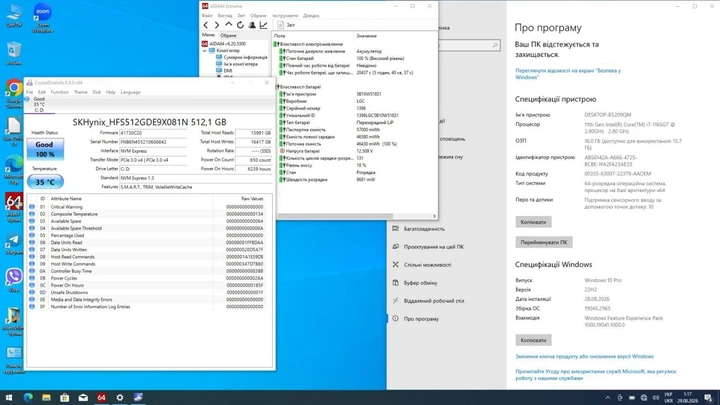Click AIDA64 user icon in toolbar
This screenshot has height=405, width=720.
(x=252, y=25)
